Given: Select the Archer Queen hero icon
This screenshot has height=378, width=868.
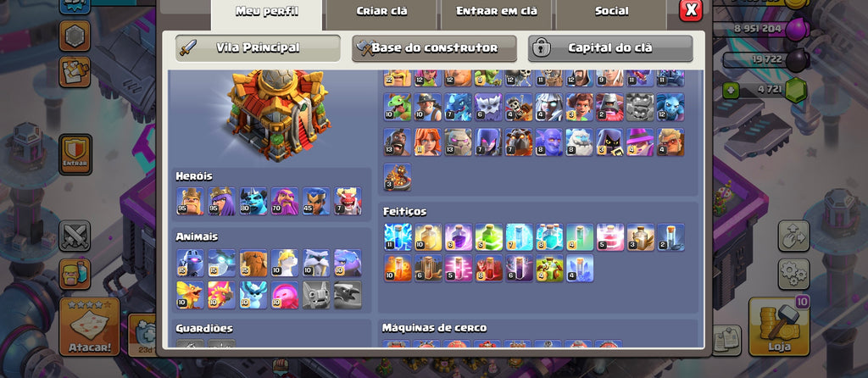Looking at the screenshot, I should (x=221, y=201).
